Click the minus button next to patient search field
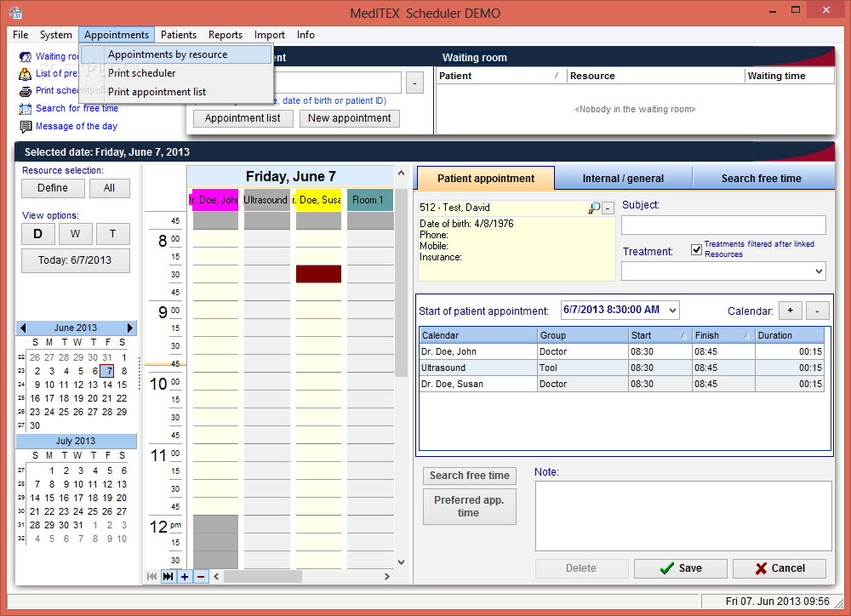851x616 pixels. tap(414, 83)
